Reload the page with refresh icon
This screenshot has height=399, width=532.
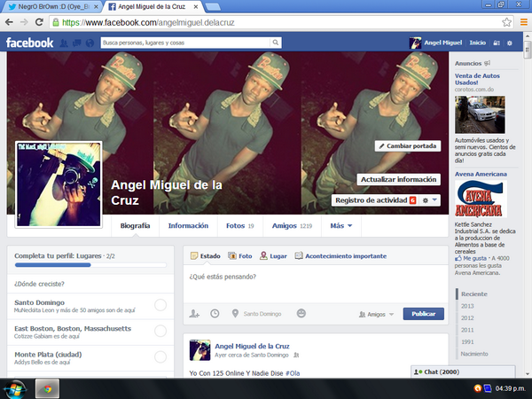(x=39, y=22)
